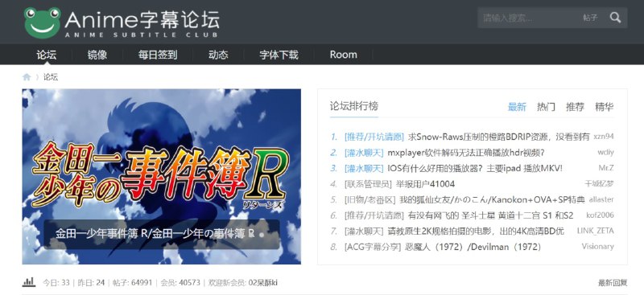Screen dimensions: 644x295
Task: Select the slideshow indicator dot
Action: (262, 236)
